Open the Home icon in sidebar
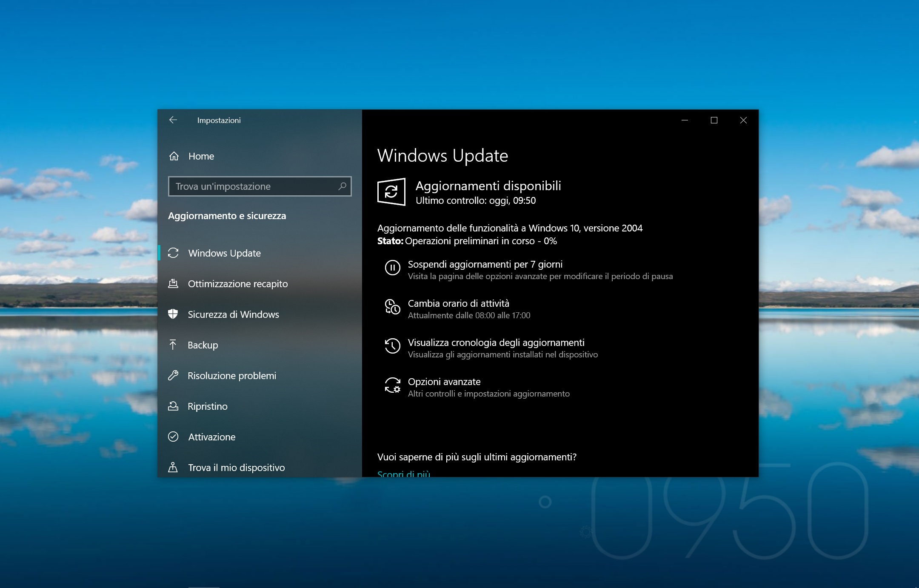 tap(174, 156)
